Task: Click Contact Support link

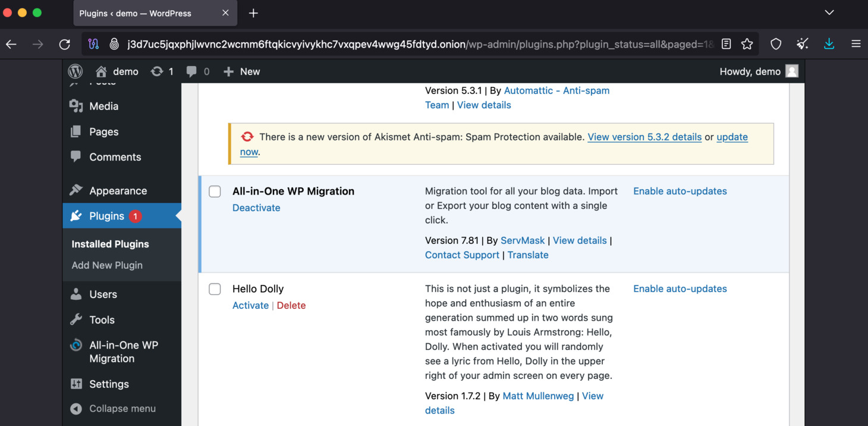Action: tap(462, 255)
